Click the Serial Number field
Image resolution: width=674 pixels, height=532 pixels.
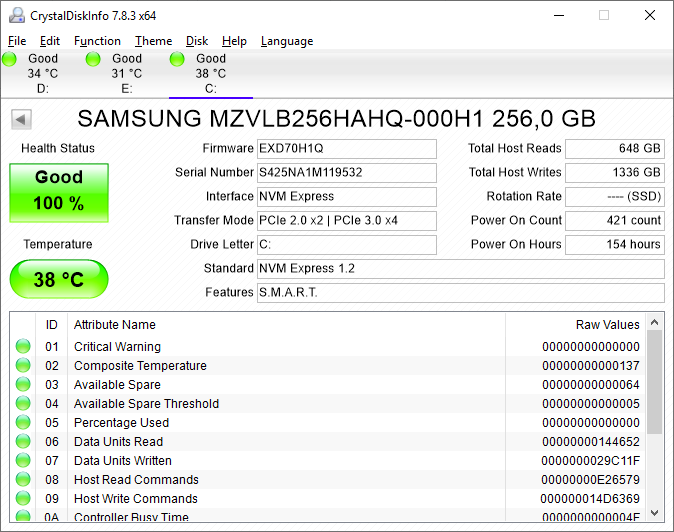347,173
